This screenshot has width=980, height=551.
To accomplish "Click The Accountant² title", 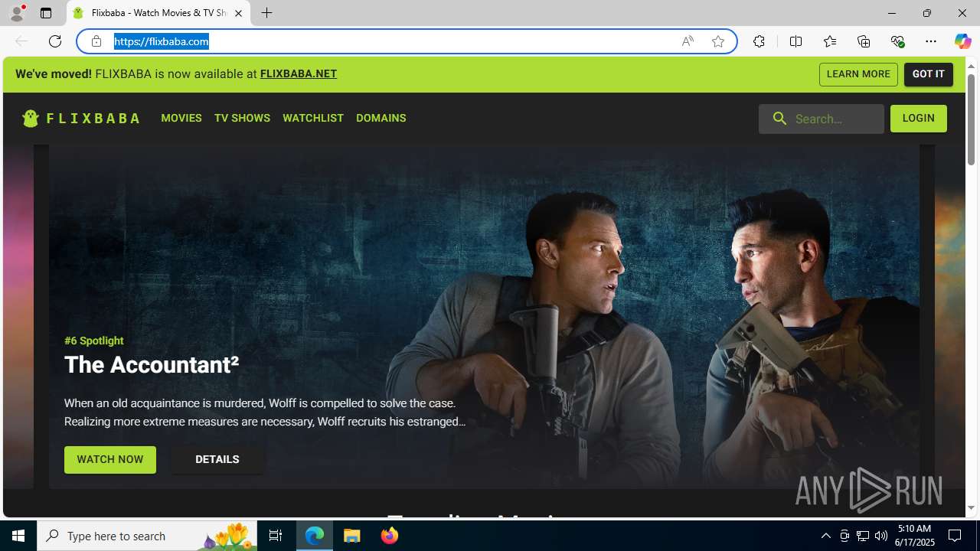I will pos(152,365).
